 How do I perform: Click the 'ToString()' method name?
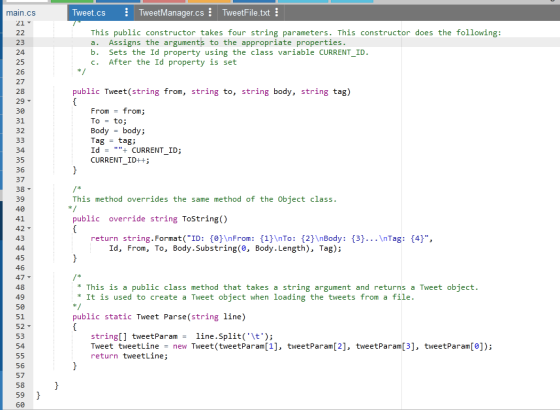click(205, 219)
